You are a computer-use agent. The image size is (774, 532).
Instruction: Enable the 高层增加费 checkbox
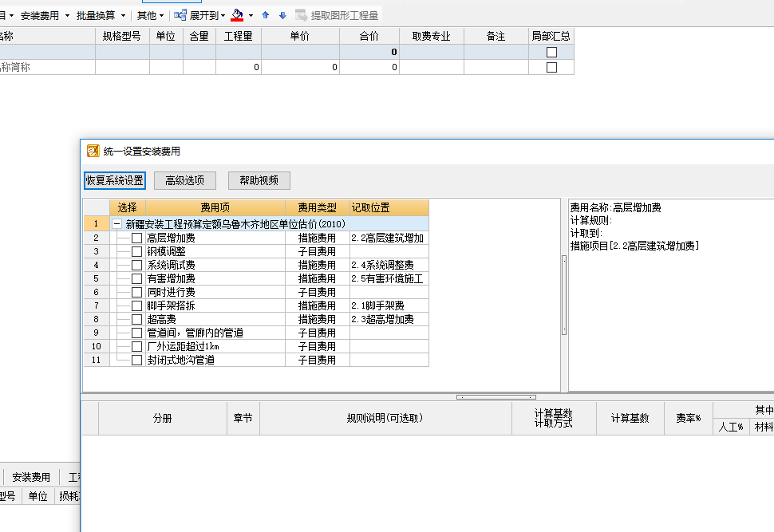coord(136,238)
